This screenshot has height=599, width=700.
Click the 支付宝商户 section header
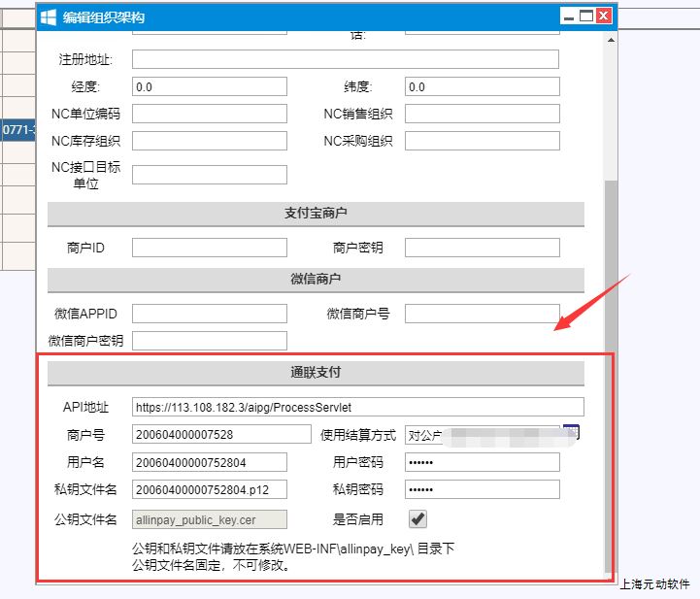[x=316, y=214]
